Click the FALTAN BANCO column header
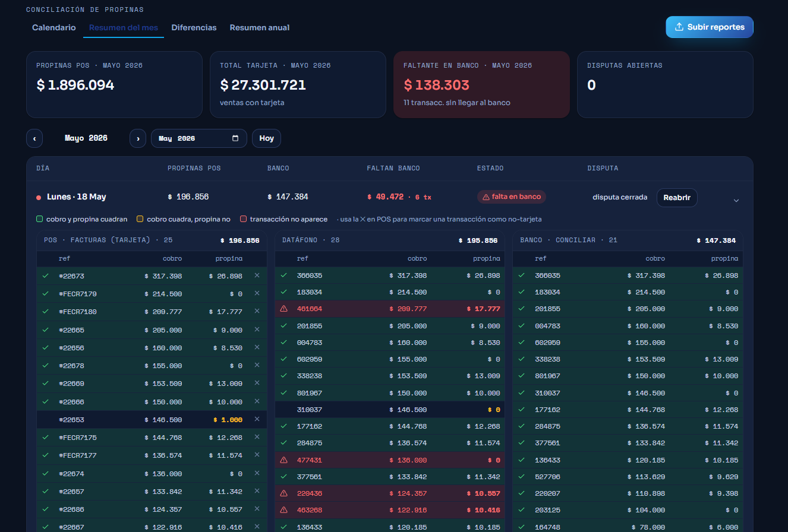This screenshot has width=788, height=532. pyautogui.click(x=393, y=168)
